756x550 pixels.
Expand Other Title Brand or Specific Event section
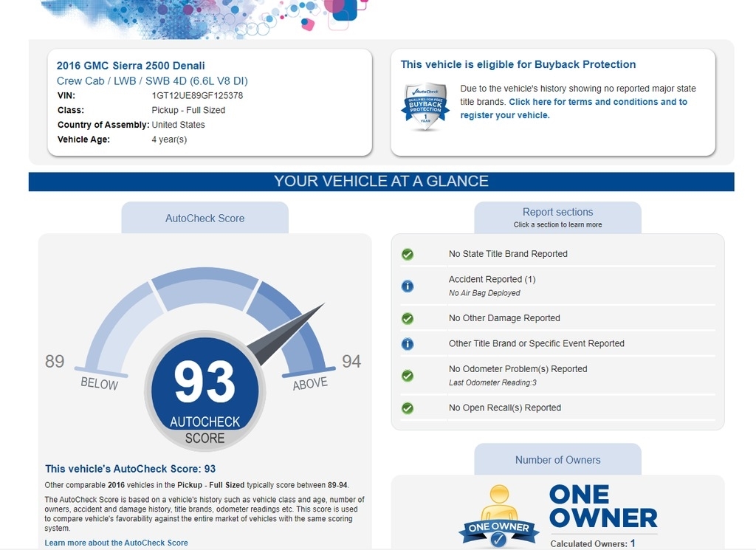tap(536, 343)
